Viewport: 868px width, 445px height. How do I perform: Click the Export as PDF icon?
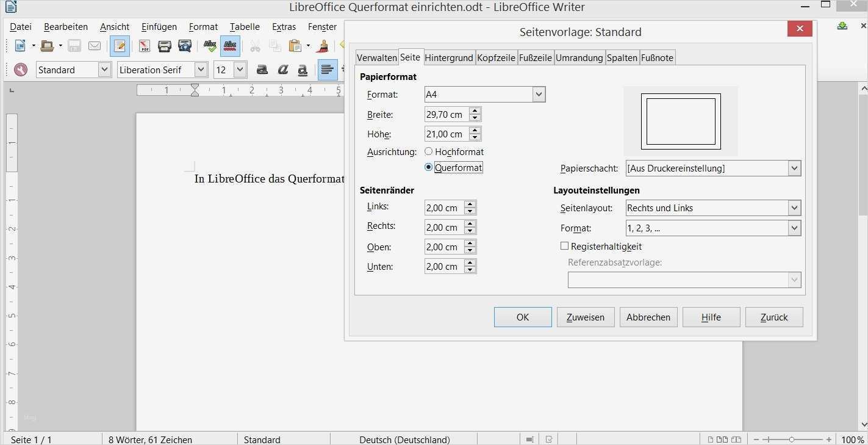144,46
